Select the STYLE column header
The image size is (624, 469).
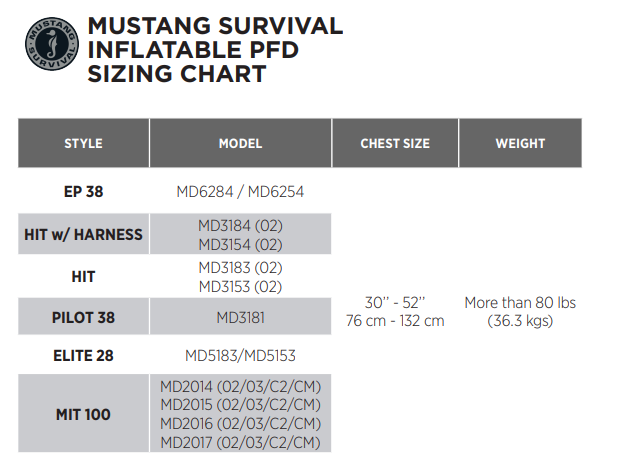(84, 143)
